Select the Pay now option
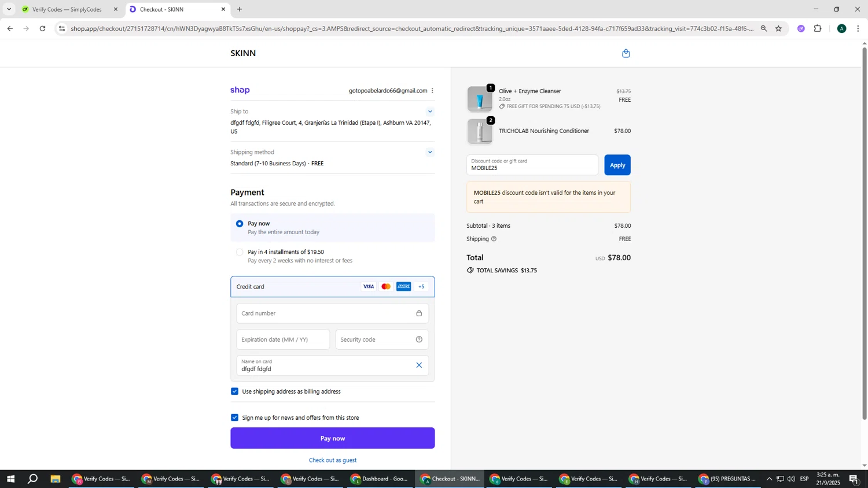 point(240,224)
